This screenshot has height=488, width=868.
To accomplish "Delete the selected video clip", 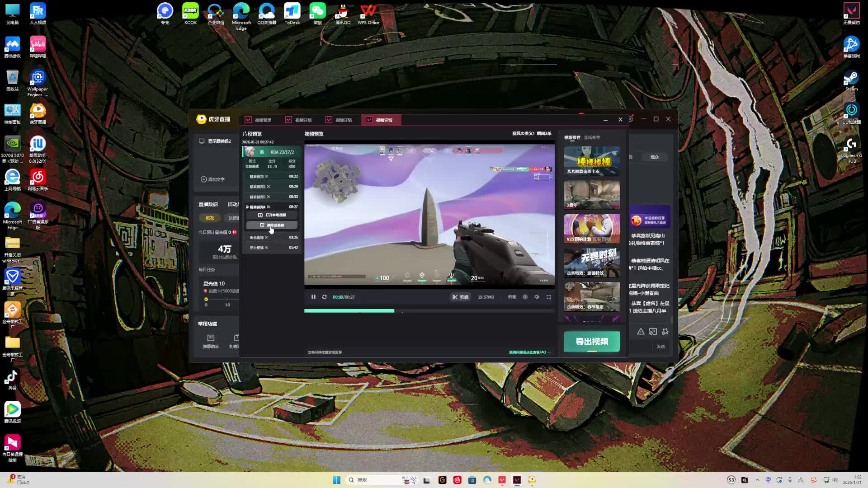I will point(272,225).
